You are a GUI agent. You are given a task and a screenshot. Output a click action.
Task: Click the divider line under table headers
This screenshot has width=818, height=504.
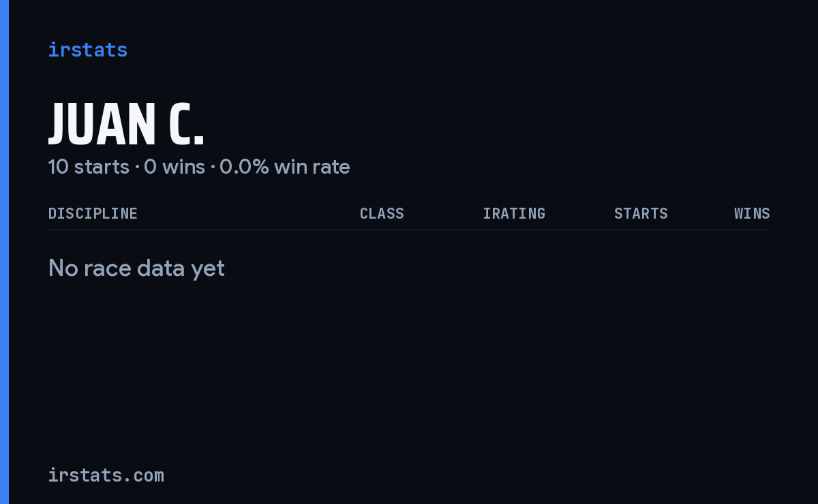[410, 230]
